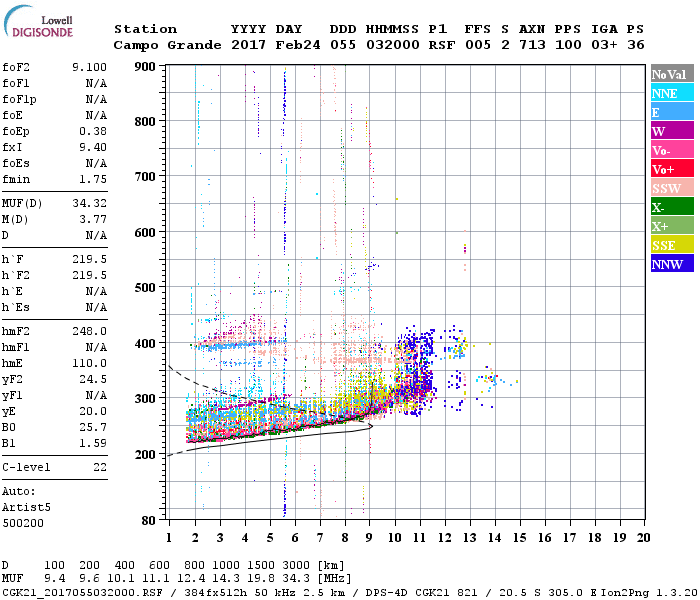Click the D 1500 km distance value
The image size is (700, 600).
click(261, 566)
